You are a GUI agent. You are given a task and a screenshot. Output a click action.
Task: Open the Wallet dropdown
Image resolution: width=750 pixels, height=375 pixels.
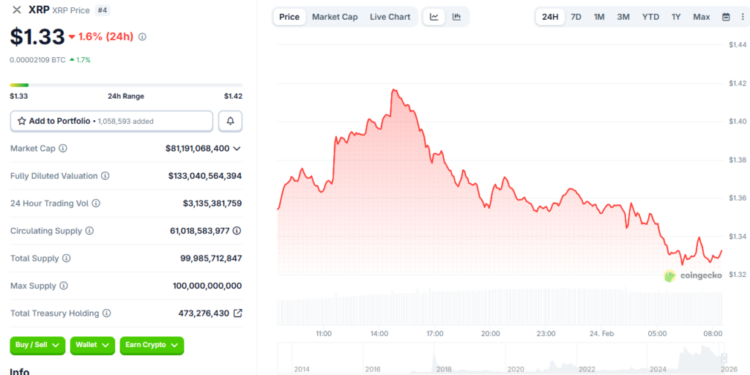click(x=92, y=345)
